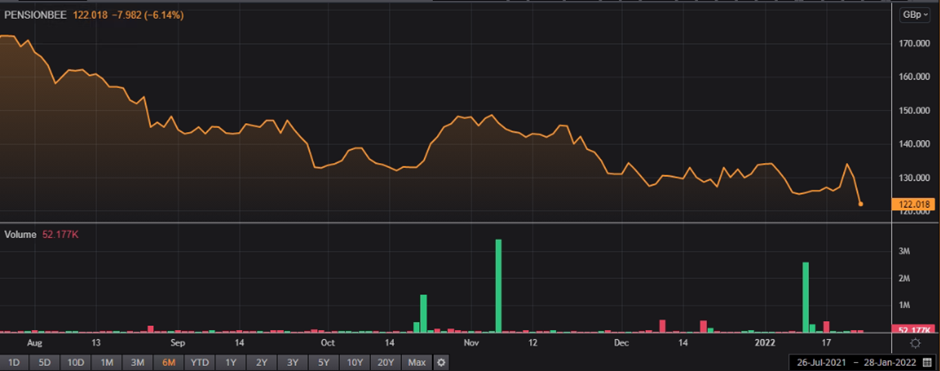Image resolution: width=940 pixels, height=371 pixels.
Task: Select the 1D time range
Action: (15, 363)
